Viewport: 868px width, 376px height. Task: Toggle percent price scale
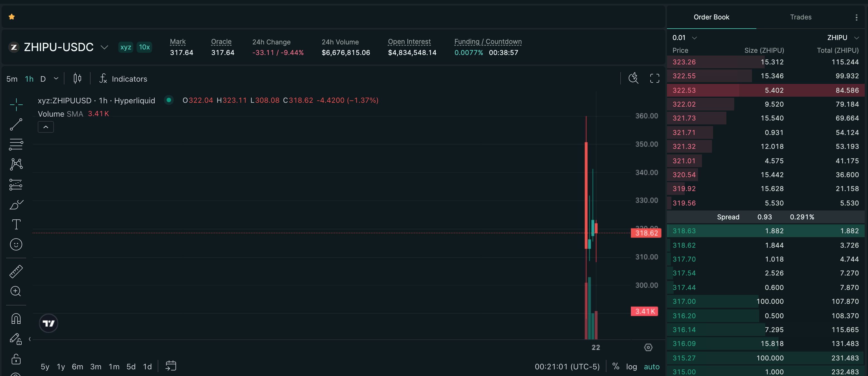click(616, 367)
